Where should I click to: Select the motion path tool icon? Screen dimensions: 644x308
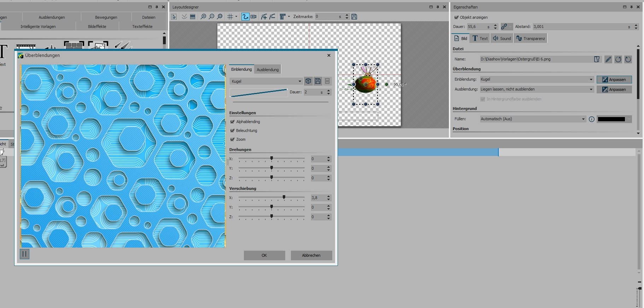[245, 17]
